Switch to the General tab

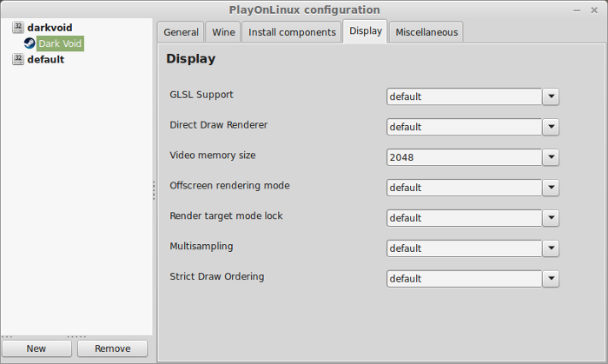181,32
